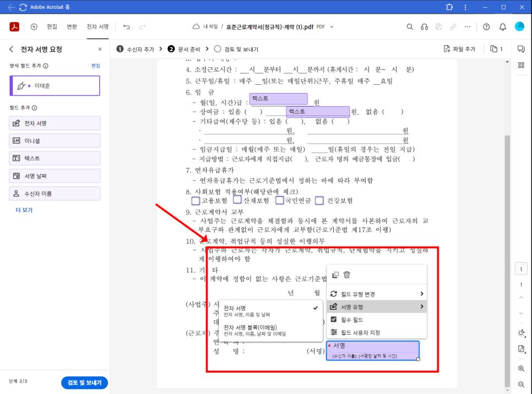
Task: Open the help question mark icon
Action: (x=486, y=27)
